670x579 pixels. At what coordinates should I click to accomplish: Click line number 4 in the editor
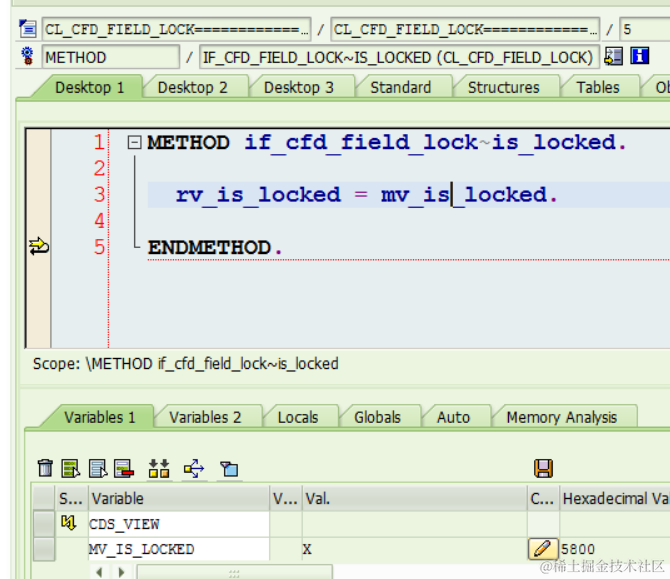pos(99,221)
